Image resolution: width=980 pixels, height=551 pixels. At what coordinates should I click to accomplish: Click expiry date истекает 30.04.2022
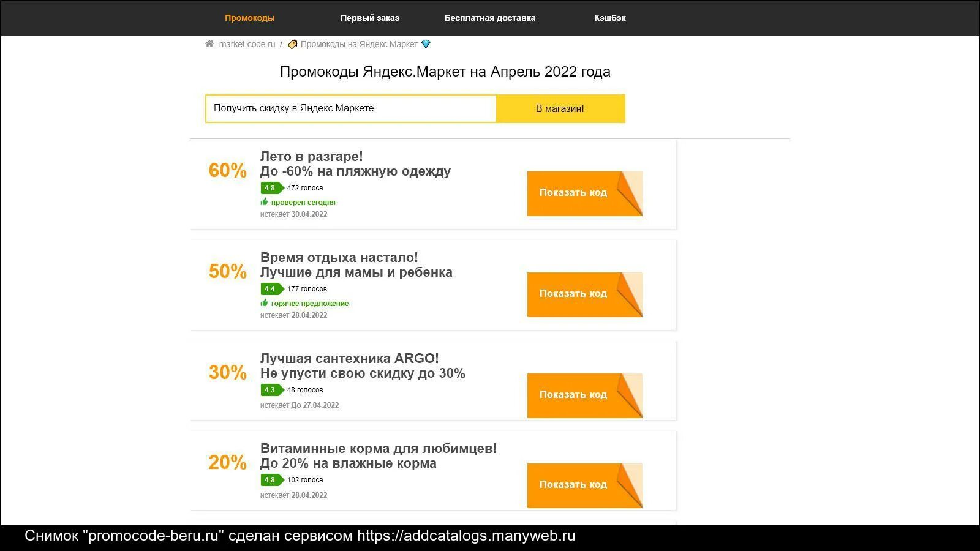[293, 214]
